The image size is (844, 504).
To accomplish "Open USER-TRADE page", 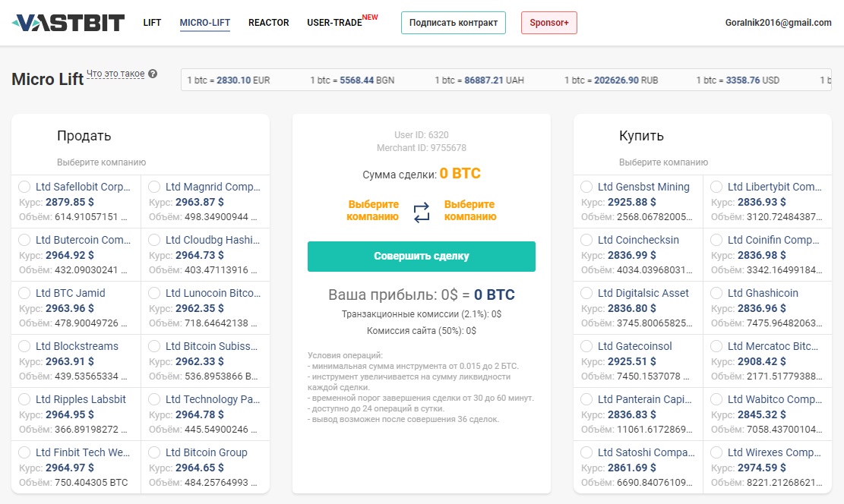I will pos(335,23).
